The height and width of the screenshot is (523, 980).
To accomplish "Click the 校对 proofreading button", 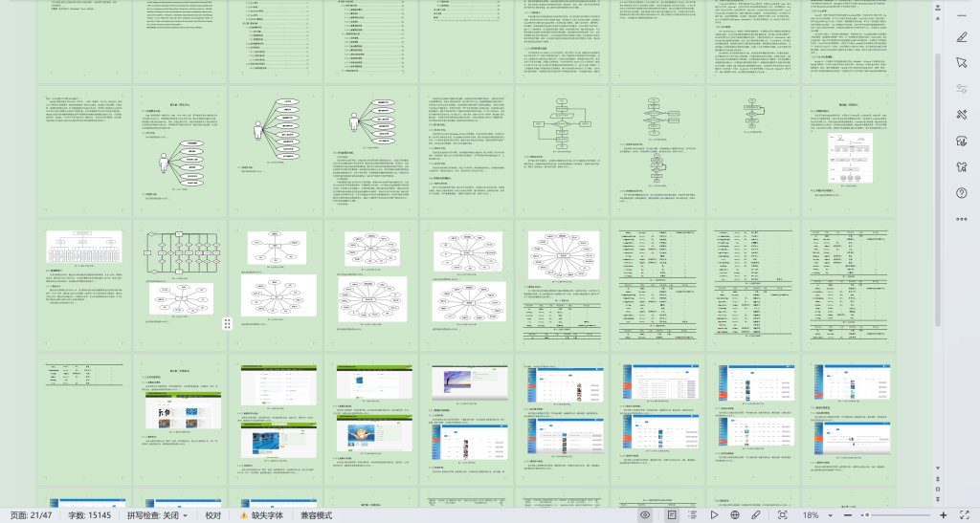I will 213,515.
